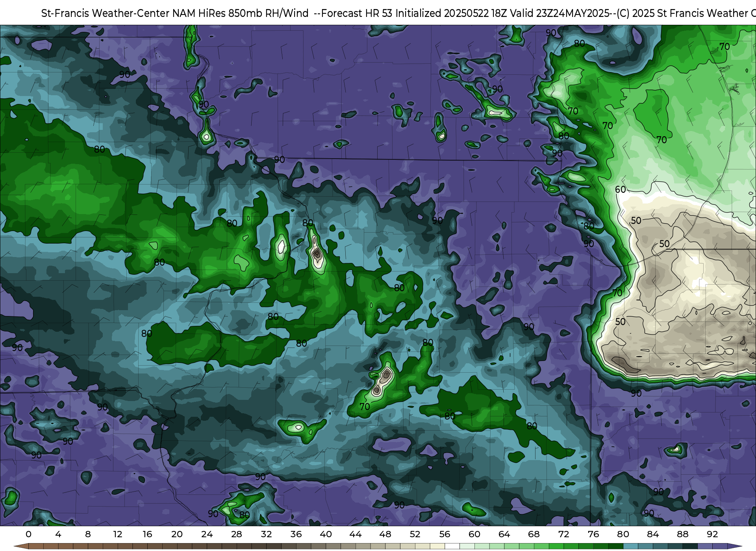The height and width of the screenshot is (551, 756).
Task: Click the colorbar tick label "32"
Action: coord(266,534)
